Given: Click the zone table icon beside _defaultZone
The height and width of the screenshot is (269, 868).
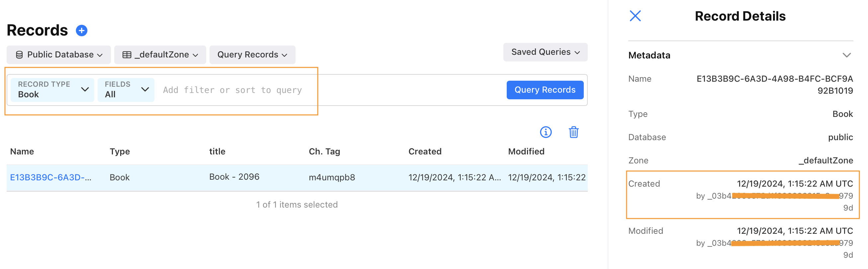Looking at the screenshot, I should coord(127,54).
